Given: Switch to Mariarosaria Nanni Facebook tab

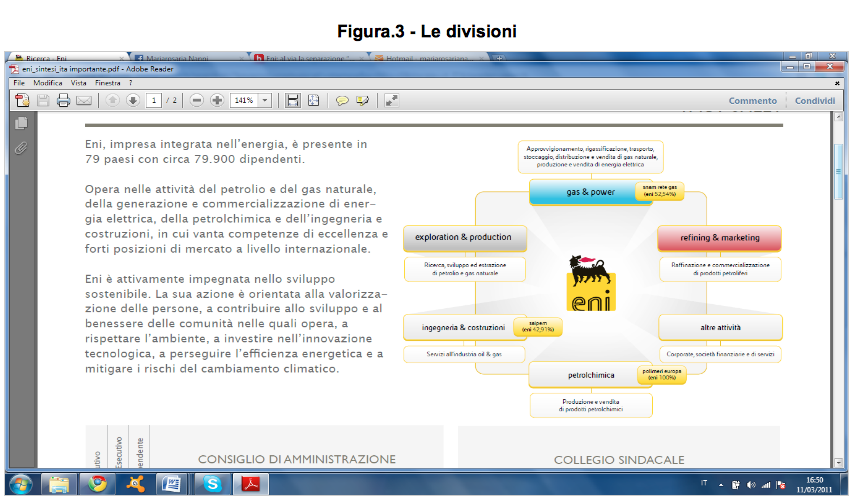Looking at the screenshot, I should [x=189, y=57].
